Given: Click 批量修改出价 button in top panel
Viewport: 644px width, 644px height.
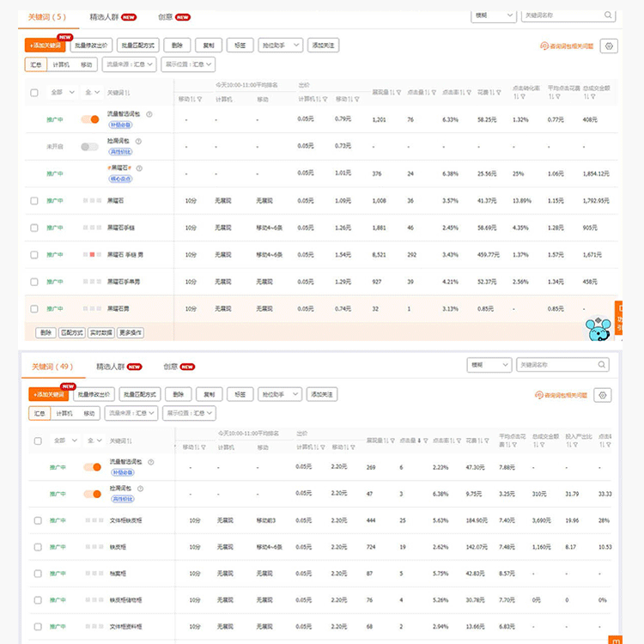Looking at the screenshot, I should click(91, 46).
